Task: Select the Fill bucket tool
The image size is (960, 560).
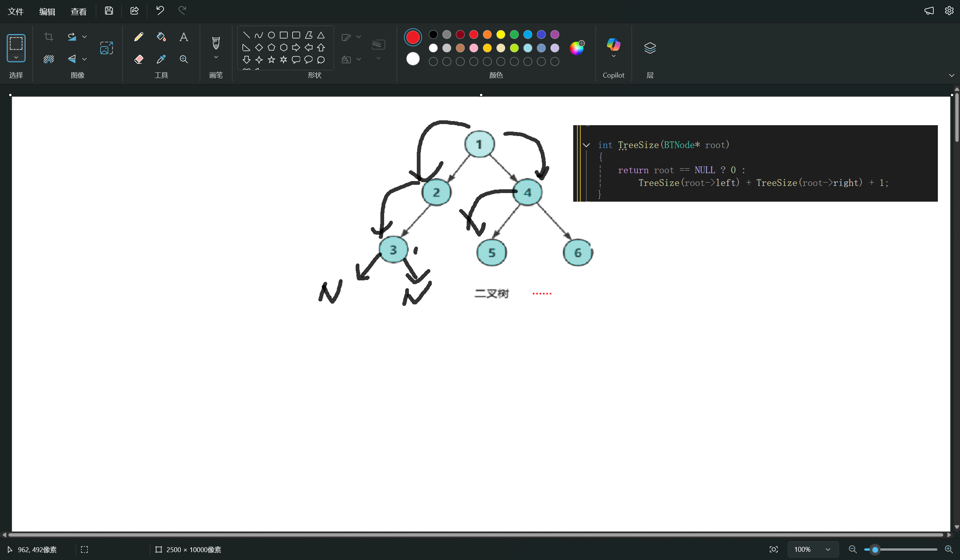Action: (161, 37)
